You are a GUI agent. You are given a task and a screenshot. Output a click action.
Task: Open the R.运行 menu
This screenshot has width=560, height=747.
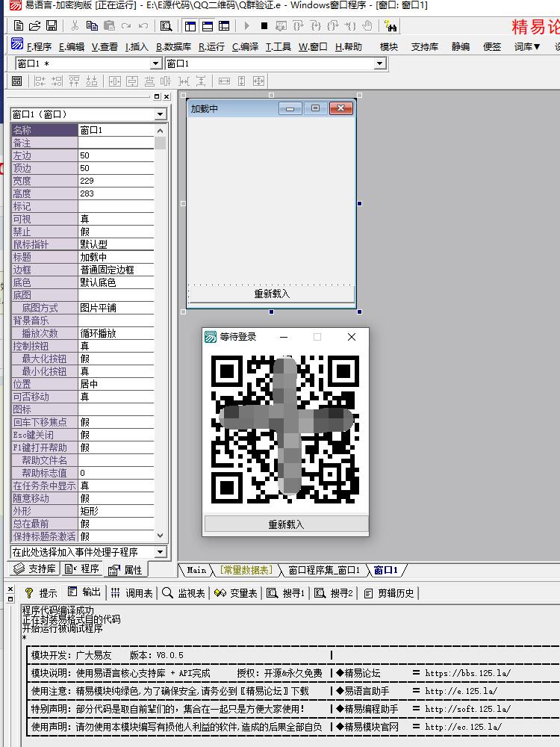pyautogui.click(x=211, y=46)
